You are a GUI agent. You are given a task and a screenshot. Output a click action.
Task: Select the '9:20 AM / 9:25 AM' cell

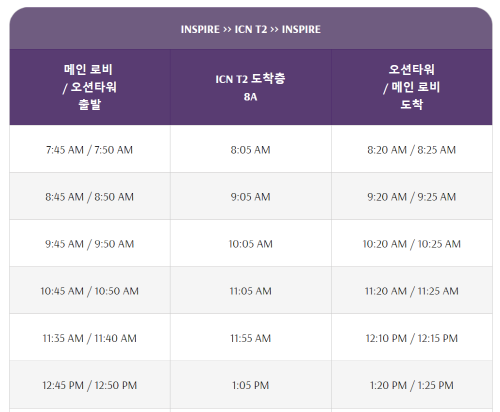pos(412,196)
